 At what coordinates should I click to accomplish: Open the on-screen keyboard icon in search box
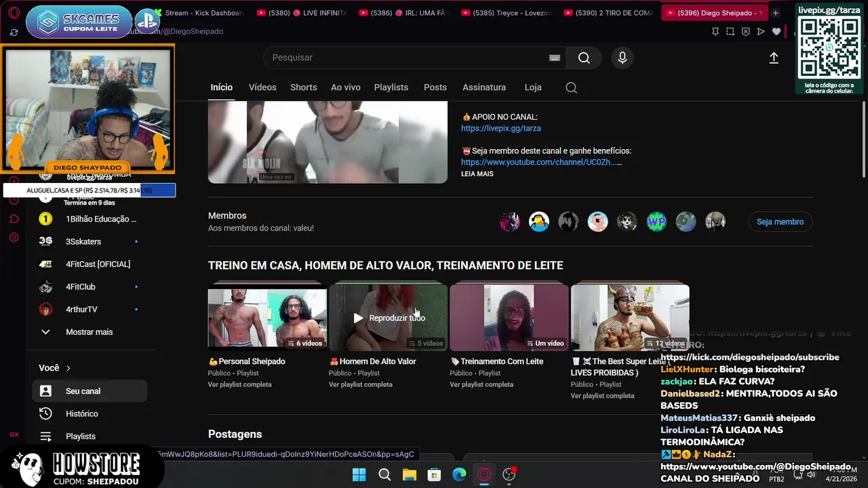555,58
